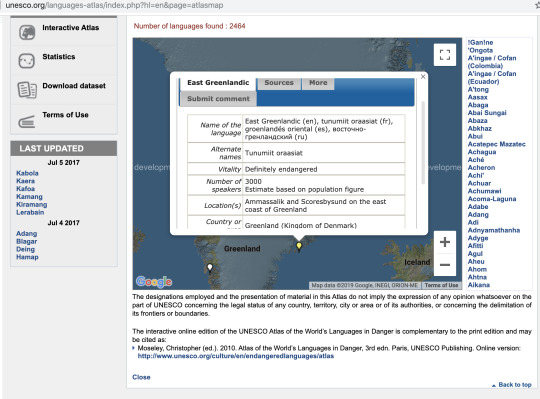Open Interactive Atlas menu item
This screenshot has width=540, height=399.
71,28
